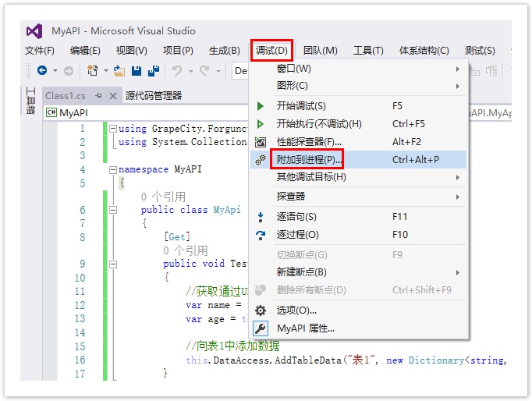532x401 pixels.
Task: Click the Save floppy disk icon
Action: click(137, 70)
